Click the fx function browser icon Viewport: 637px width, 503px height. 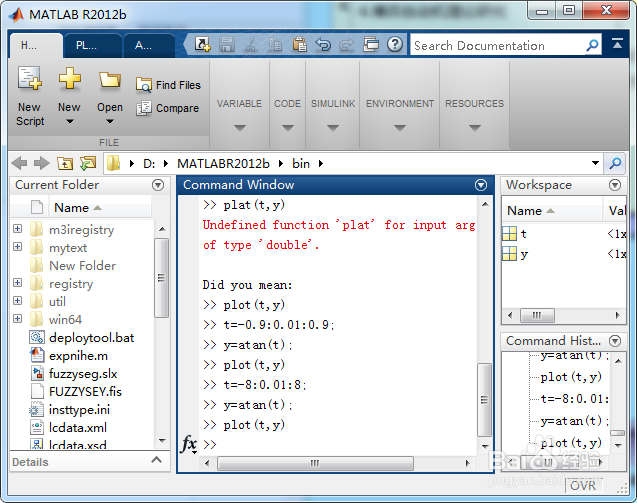[188, 444]
